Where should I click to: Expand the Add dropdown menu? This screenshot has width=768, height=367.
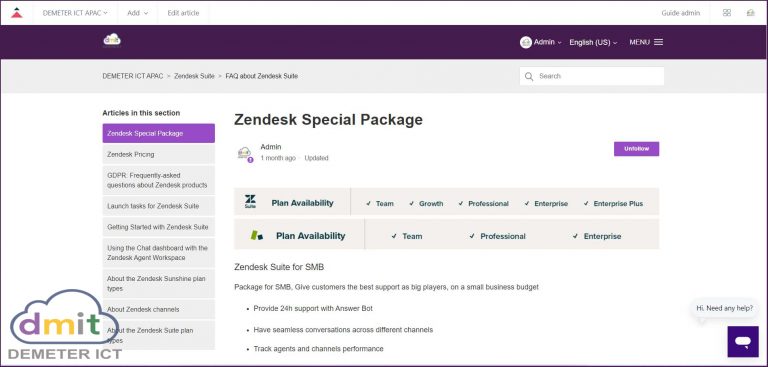[x=137, y=13]
